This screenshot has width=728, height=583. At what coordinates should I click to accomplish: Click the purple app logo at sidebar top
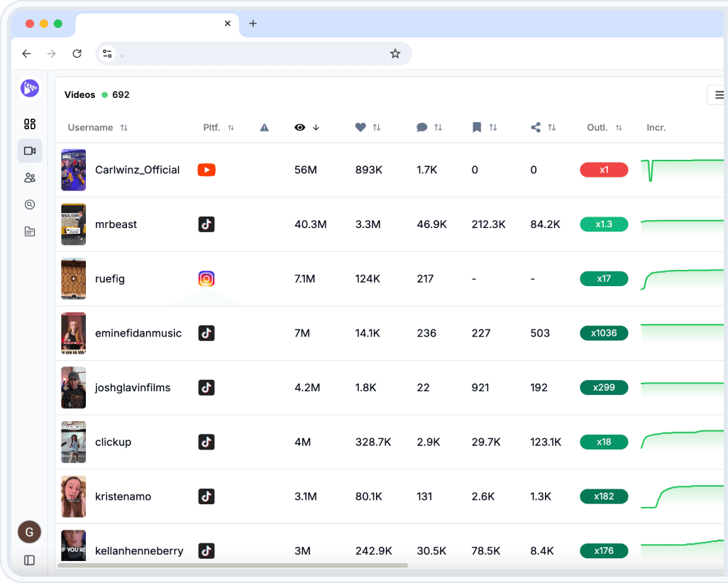tap(29, 88)
